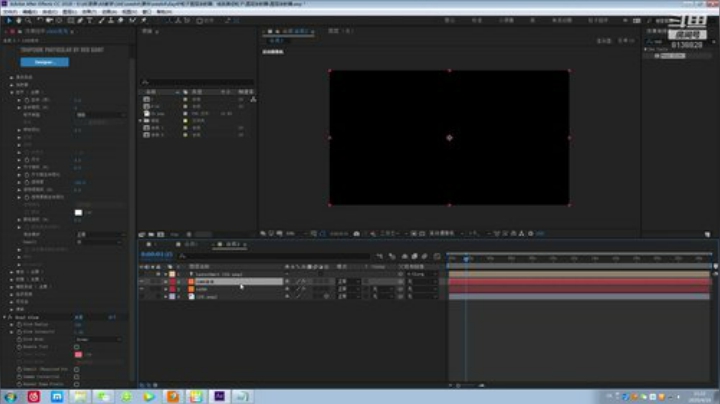Viewport: 720px width, 404px height.
Task: Select the Horizontal Type tool
Action: [90, 21]
